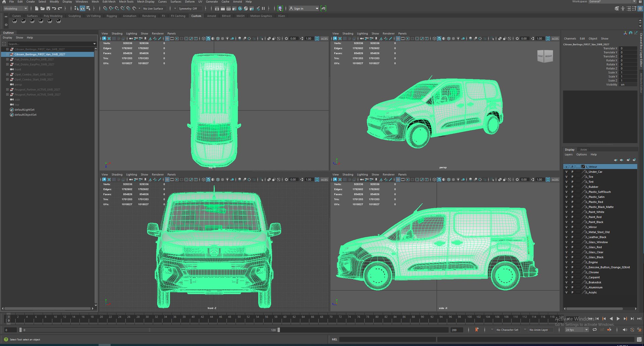Click the New Scene icon
The width and height of the screenshot is (644, 346).
pos(37,8)
